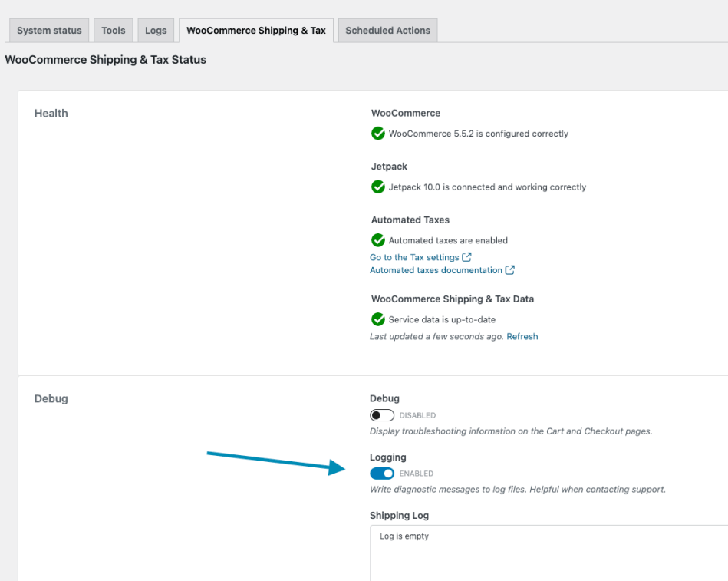This screenshot has width=728, height=581.
Task: Open the Tools tab
Action: tap(114, 31)
